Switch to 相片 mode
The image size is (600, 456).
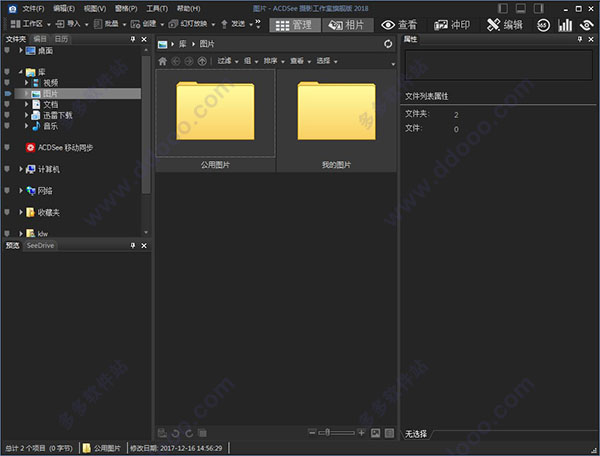pyautogui.click(x=347, y=25)
